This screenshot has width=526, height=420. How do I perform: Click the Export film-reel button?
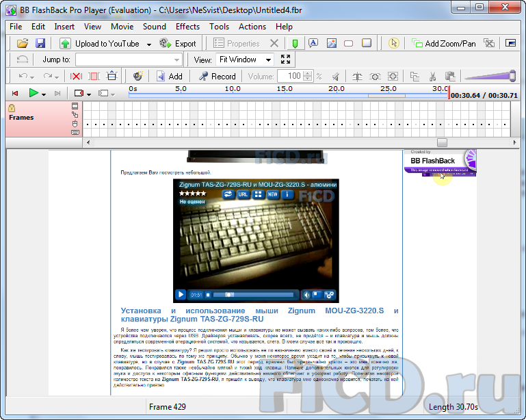click(178, 43)
